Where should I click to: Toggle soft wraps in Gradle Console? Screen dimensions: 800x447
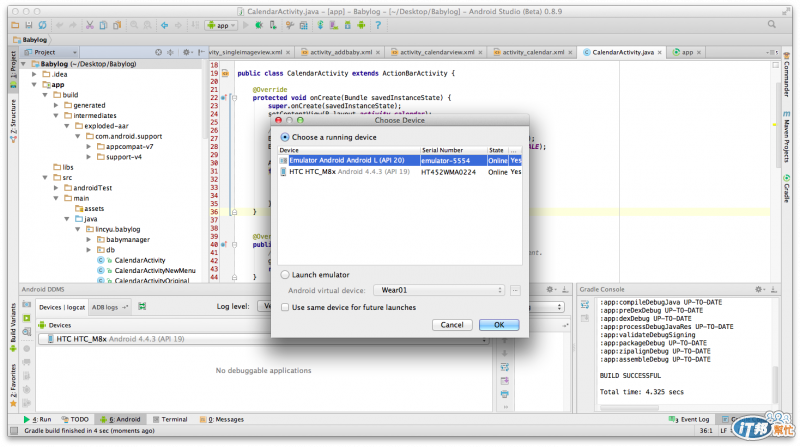point(585,305)
